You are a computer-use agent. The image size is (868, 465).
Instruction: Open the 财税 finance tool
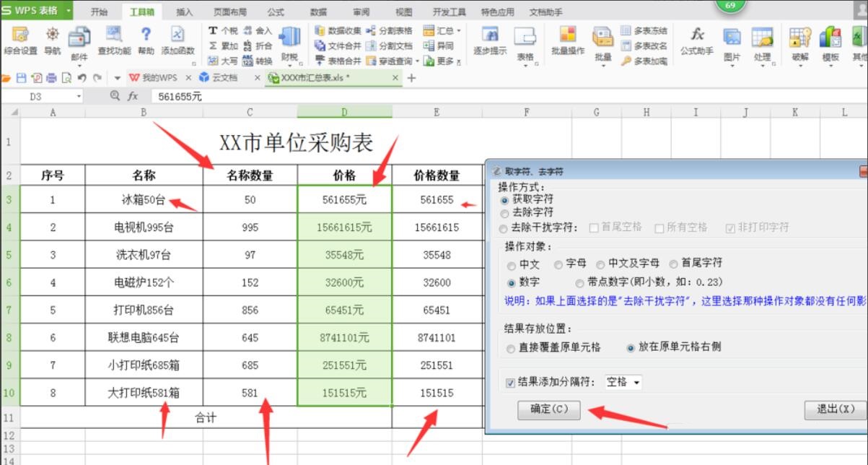pos(290,45)
